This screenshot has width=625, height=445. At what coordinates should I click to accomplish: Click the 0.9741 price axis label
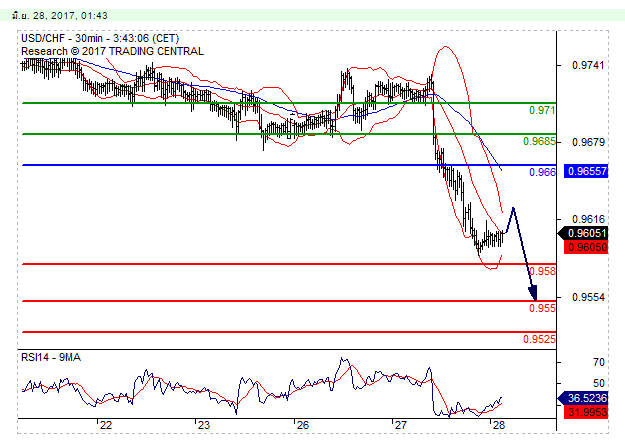pos(588,65)
